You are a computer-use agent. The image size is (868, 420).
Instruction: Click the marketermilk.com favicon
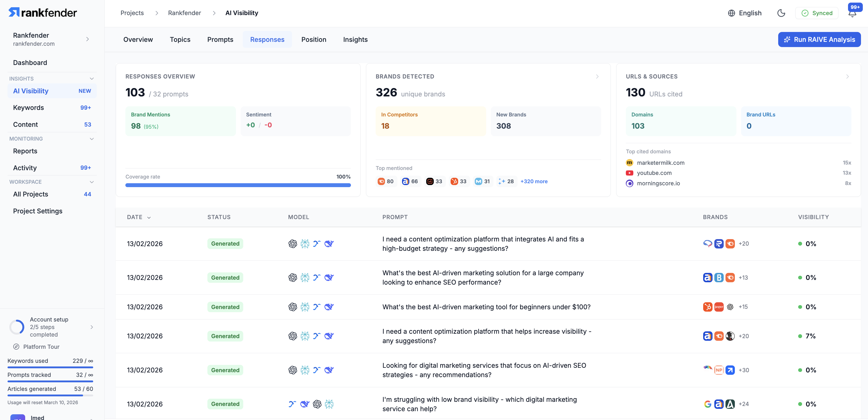pos(629,163)
